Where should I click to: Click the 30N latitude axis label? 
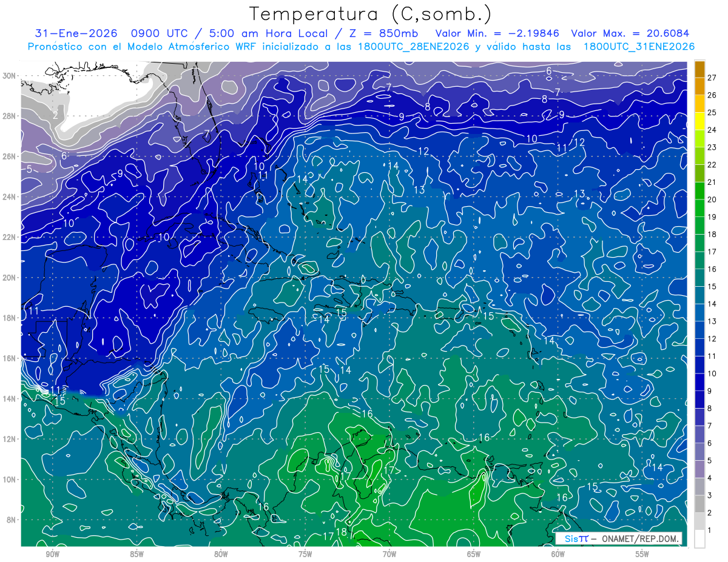click(x=10, y=76)
